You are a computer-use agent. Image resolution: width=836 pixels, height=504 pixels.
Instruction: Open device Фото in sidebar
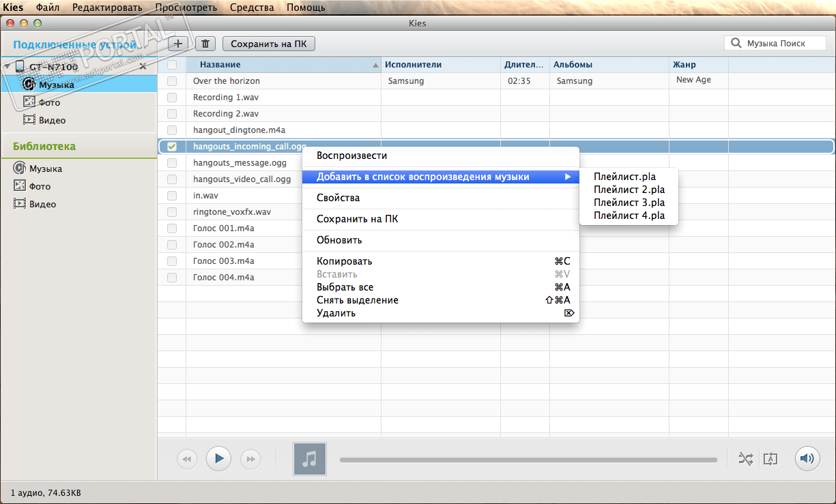(49, 102)
